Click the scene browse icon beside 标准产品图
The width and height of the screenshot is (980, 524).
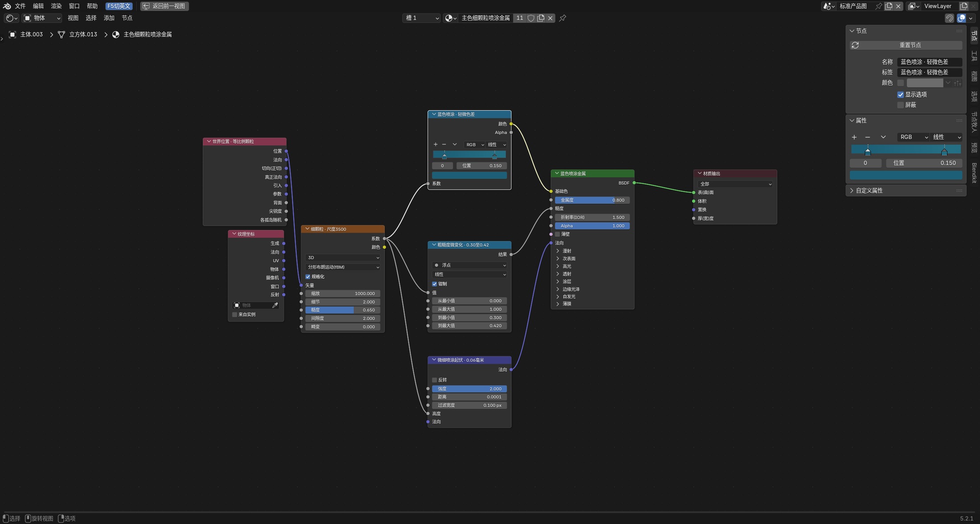coord(829,6)
